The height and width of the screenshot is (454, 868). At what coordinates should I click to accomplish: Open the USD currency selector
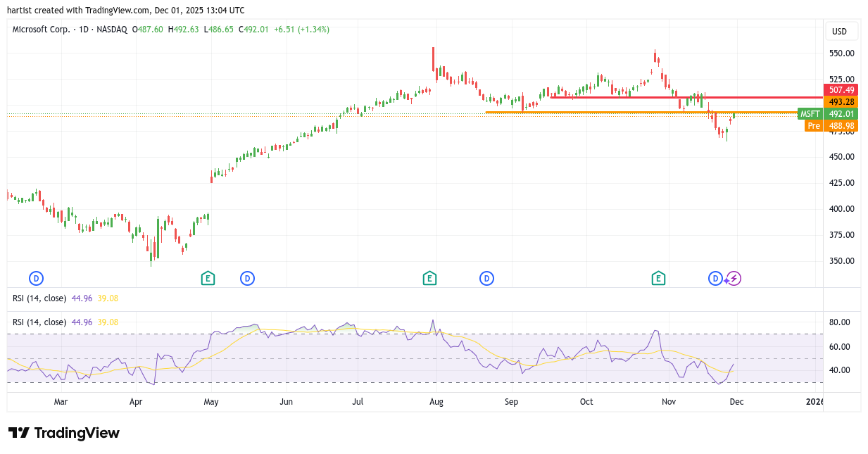[841, 31]
